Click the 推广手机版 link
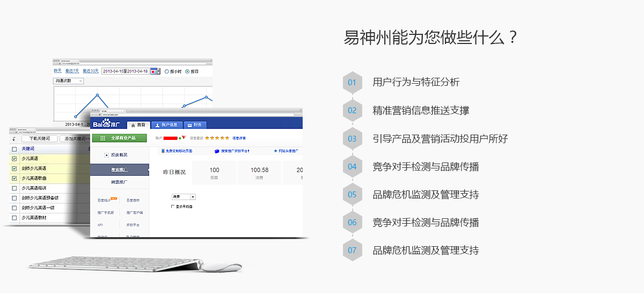The height and width of the screenshot is (295, 644). pos(105,212)
